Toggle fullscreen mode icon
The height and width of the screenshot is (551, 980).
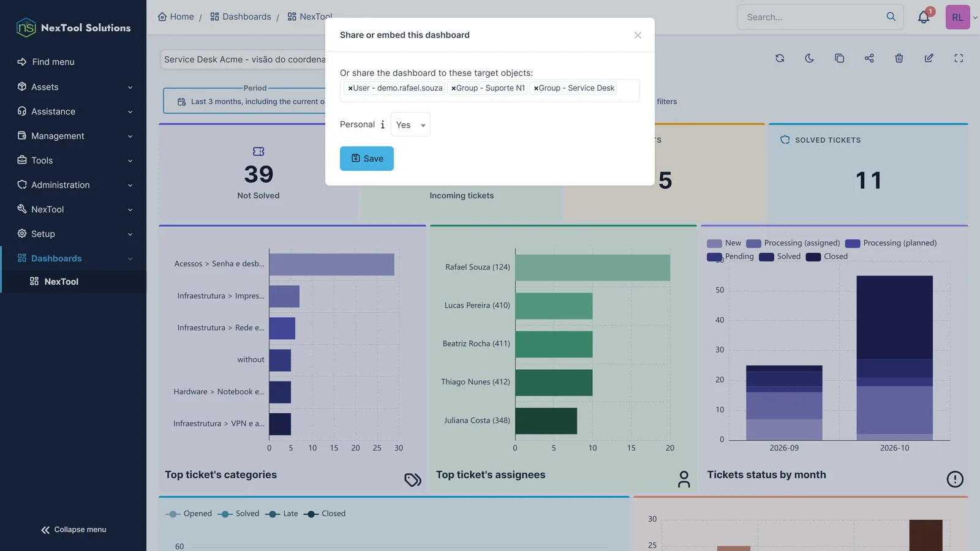[x=959, y=58]
